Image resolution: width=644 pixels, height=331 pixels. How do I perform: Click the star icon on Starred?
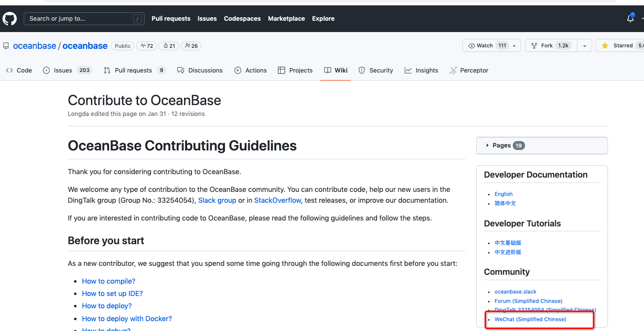(605, 45)
